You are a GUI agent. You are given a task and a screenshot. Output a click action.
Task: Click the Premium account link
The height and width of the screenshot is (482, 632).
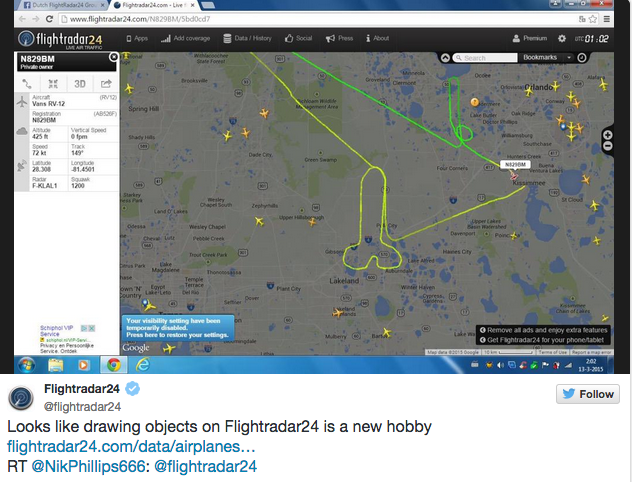[x=530, y=38]
